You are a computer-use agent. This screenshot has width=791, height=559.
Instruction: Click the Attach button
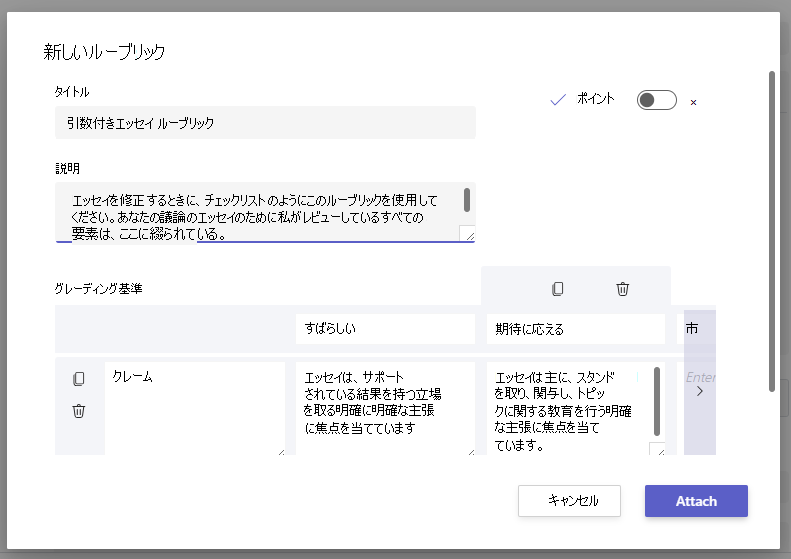point(696,501)
